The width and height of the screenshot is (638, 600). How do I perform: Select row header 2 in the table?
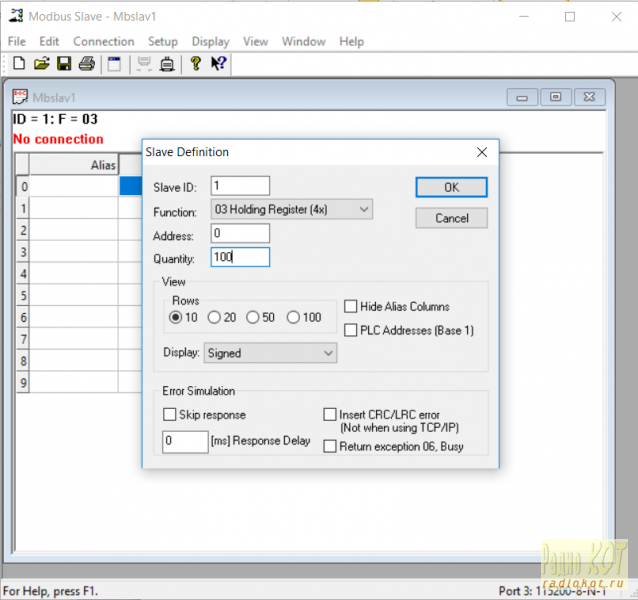click(x=23, y=230)
